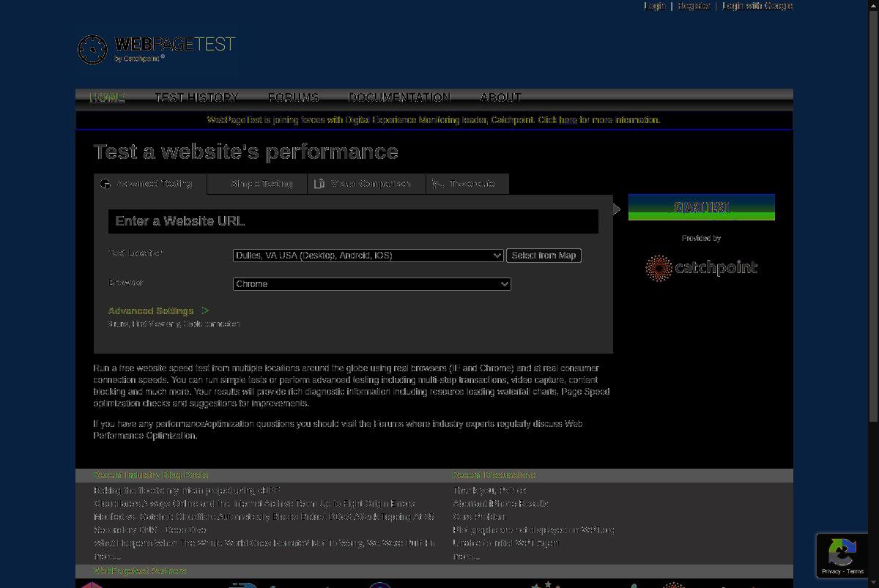Screen dimensions: 879x588
Task: Open the Documentation menu item
Action: pos(399,97)
